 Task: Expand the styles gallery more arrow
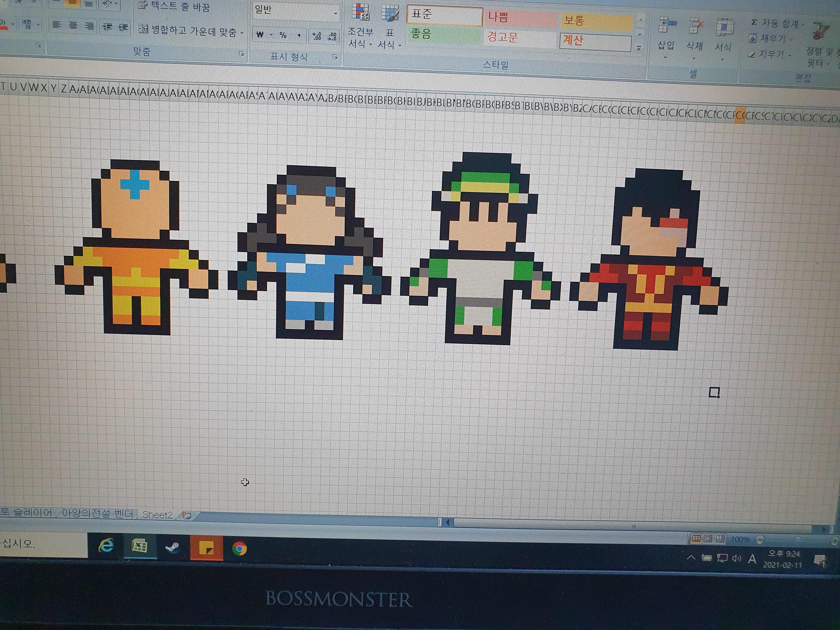tap(639, 48)
